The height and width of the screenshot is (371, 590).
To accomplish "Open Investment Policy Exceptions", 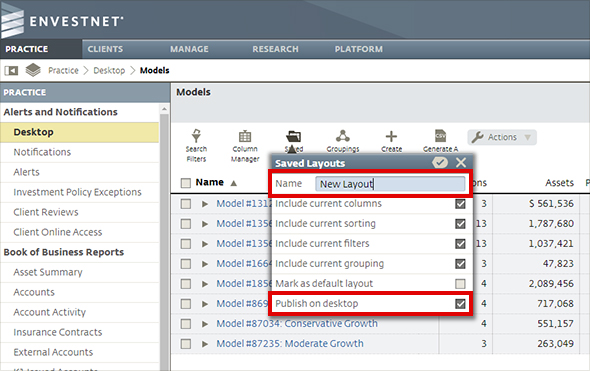I will 79,192.
